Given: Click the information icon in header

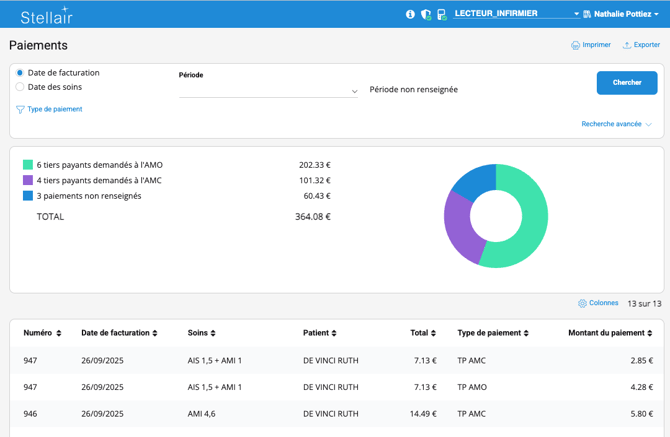Looking at the screenshot, I should [x=410, y=14].
